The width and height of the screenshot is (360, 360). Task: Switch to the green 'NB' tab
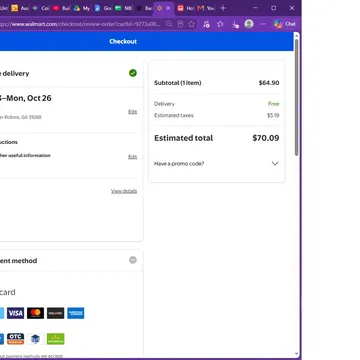[x=123, y=8]
